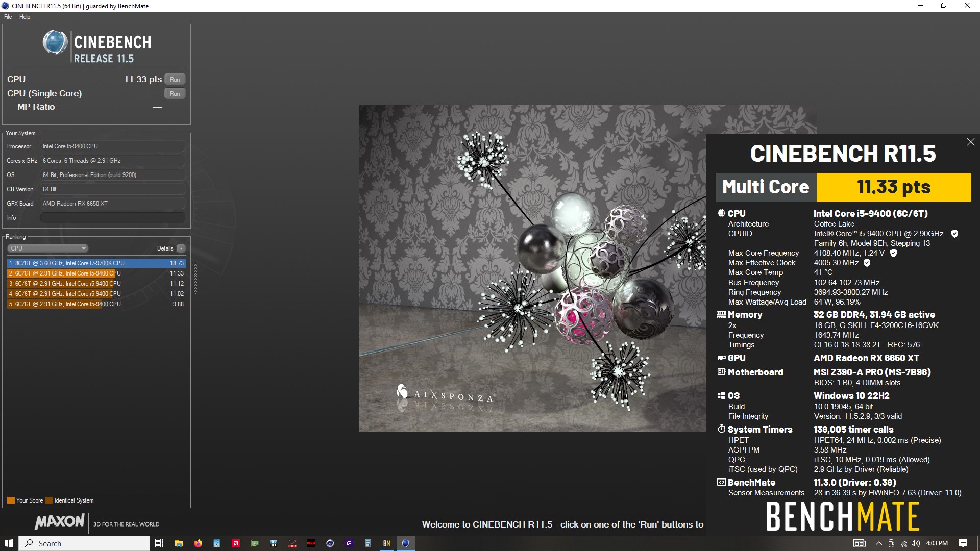Screen dimensions: 980x551
Task: Open Windows Start menu
Action: (9, 543)
